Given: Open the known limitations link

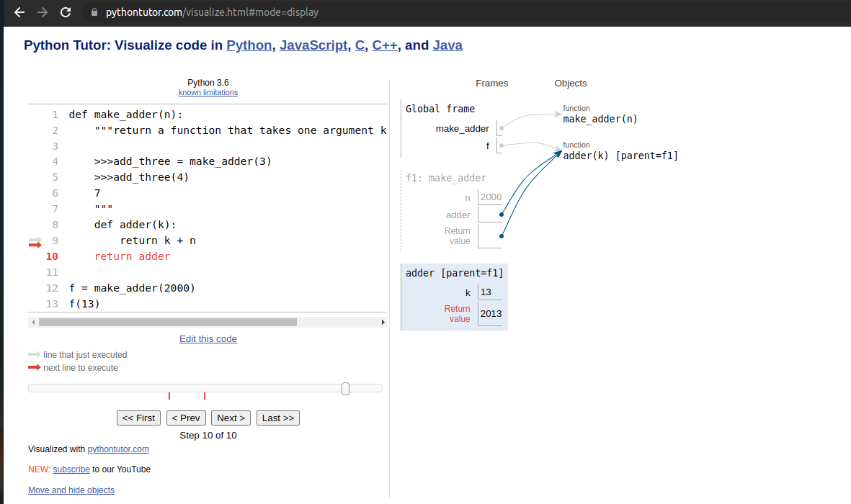Looking at the screenshot, I should 208,93.
